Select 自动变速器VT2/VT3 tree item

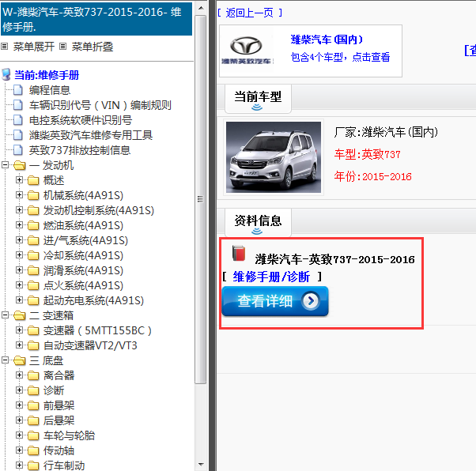(90, 345)
